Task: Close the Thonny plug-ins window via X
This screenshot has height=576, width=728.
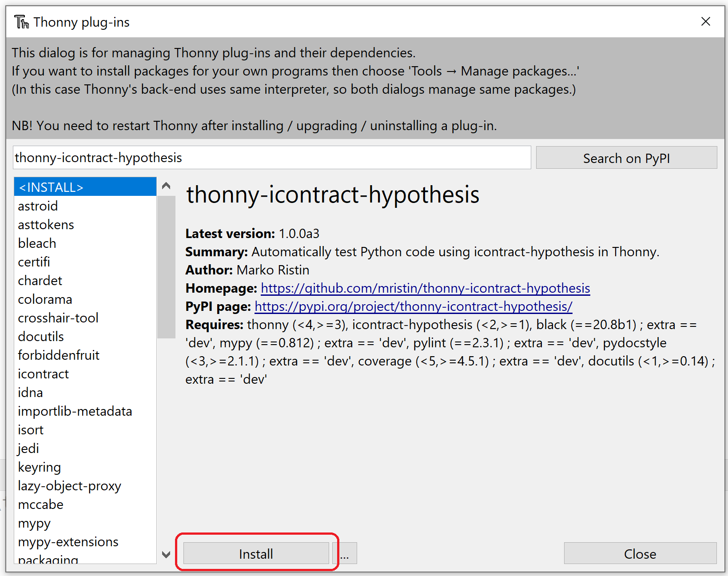Action: click(705, 21)
